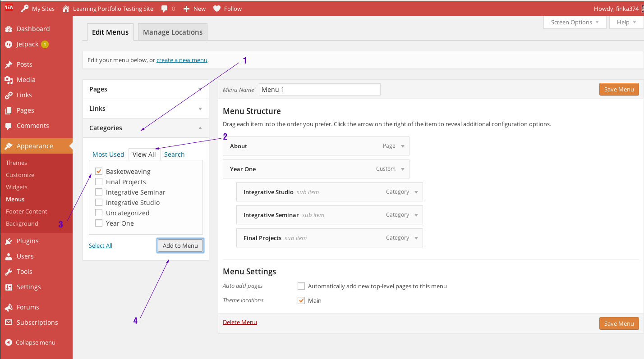The height and width of the screenshot is (359, 644).
Task: Expand the Pages accordion panel
Action: pos(146,89)
